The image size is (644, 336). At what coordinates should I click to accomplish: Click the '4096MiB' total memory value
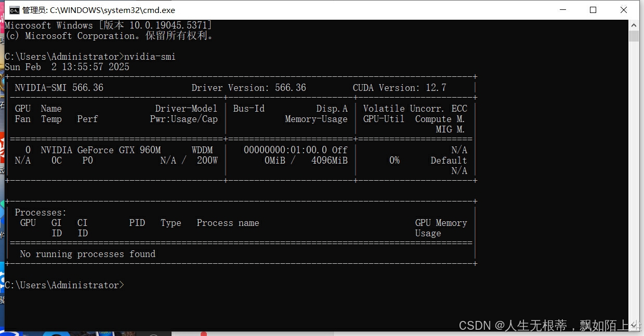329,160
